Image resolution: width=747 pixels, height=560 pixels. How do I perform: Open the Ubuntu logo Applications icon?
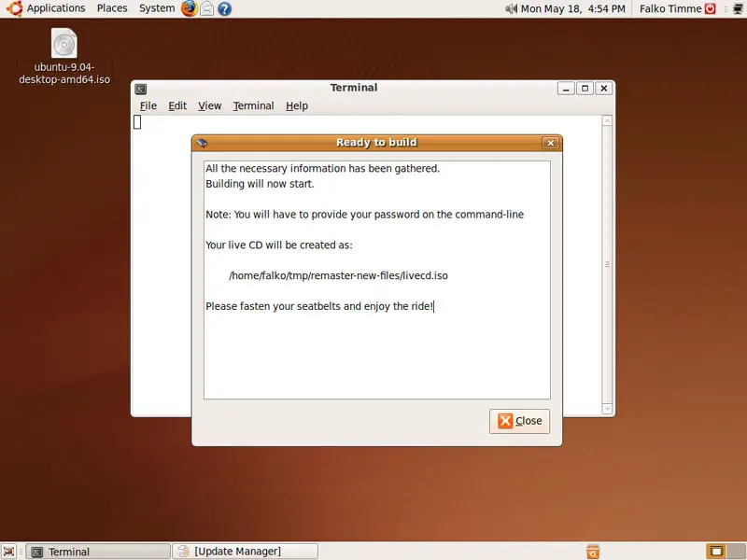[14, 8]
